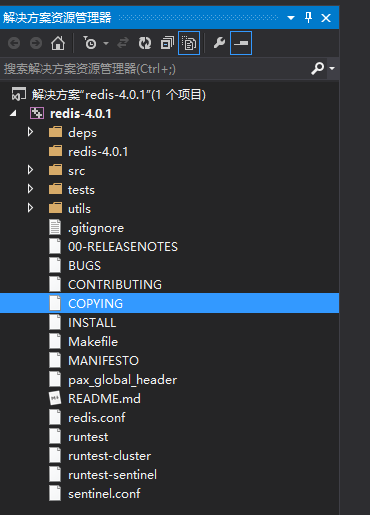
Task: Select the BUGS file
Action: [84, 266]
